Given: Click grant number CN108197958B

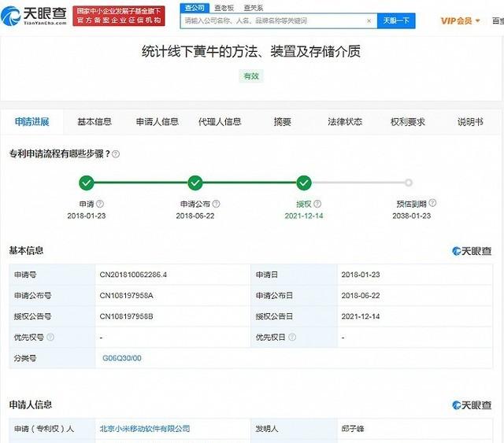Looking at the screenshot, I should click(x=126, y=316).
